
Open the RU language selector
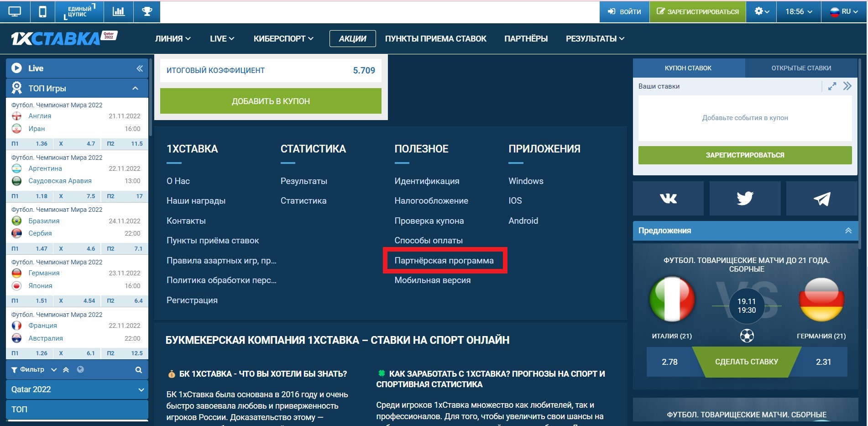844,11
